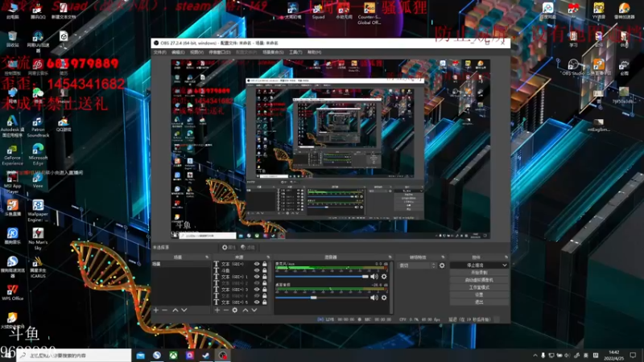Hide the 文本 (GDI+) 5 source

click(x=257, y=302)
